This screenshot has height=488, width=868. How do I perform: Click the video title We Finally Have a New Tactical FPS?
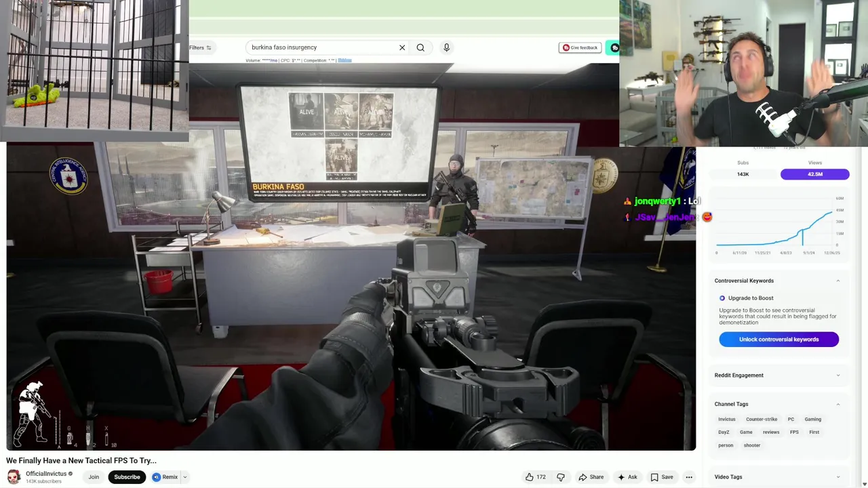(81, 461)
